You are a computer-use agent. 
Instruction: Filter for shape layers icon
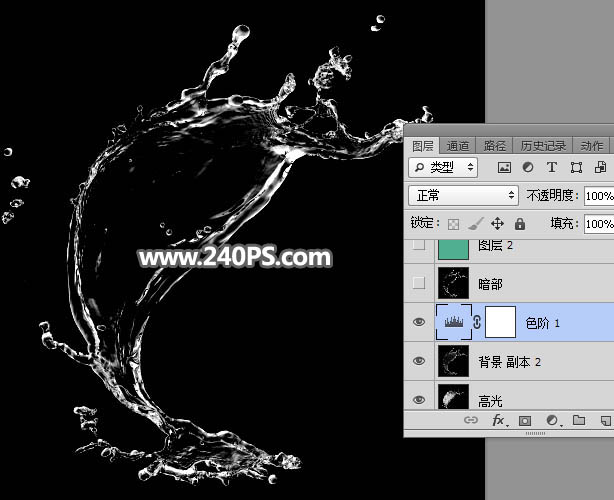pos(576,168)
